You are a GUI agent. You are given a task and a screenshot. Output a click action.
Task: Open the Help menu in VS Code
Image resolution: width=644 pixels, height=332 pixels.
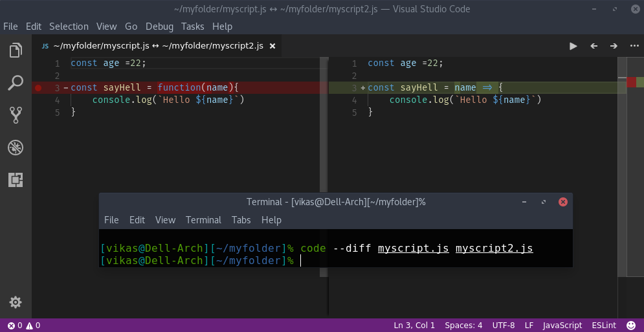(x=222, y=27)
